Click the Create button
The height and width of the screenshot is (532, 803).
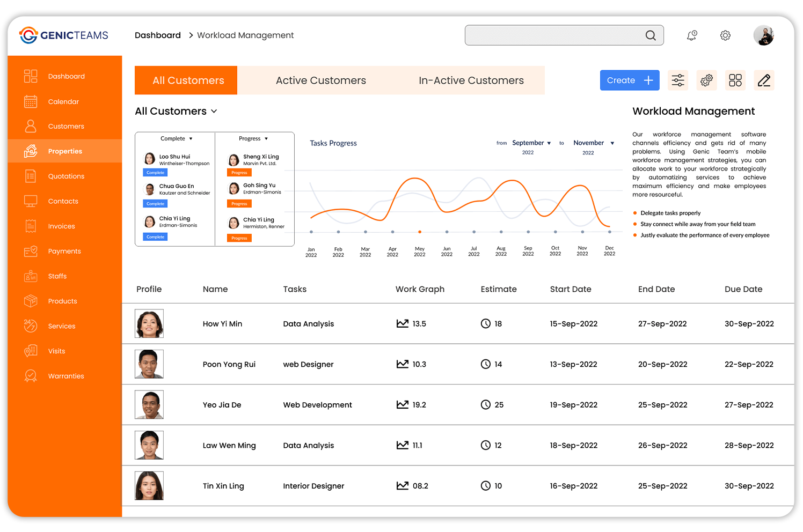click(x=630, y=80)
